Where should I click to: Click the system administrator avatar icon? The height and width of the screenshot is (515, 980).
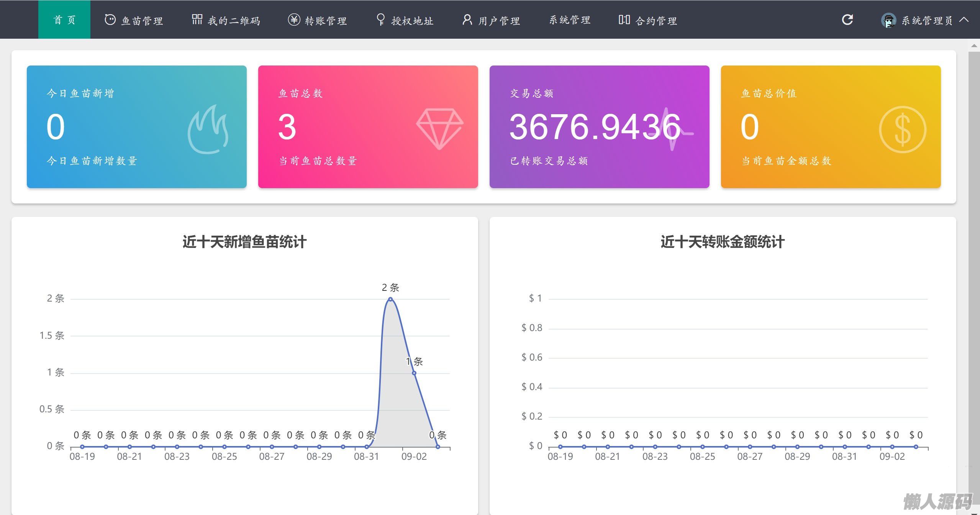point(888,20)
